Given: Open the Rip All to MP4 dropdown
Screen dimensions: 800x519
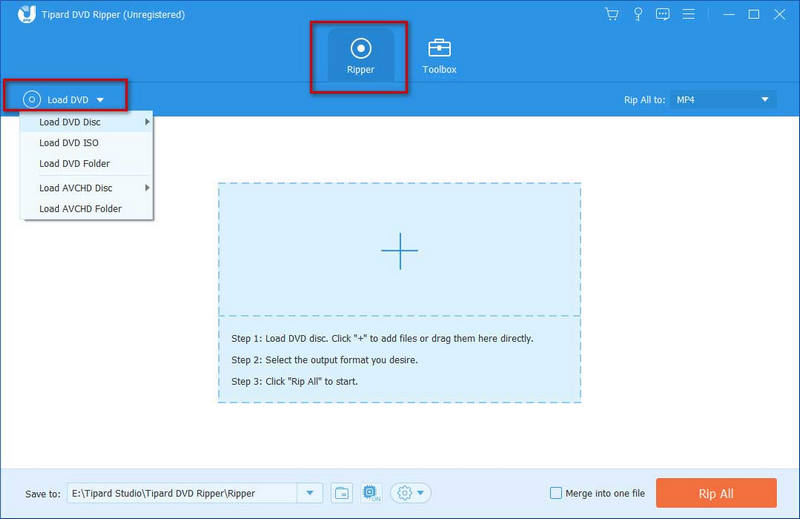Looking at the screenshot, I should click(x=723, y=100).
